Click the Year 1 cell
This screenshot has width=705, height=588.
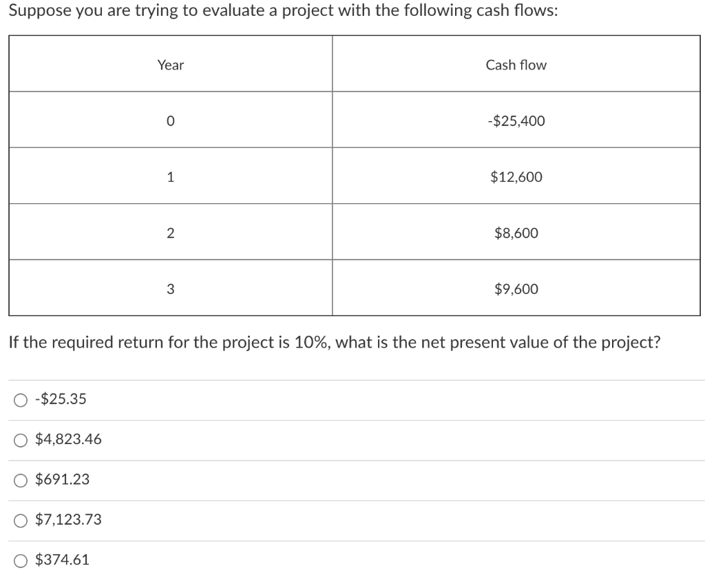click(x=170, y=177)
